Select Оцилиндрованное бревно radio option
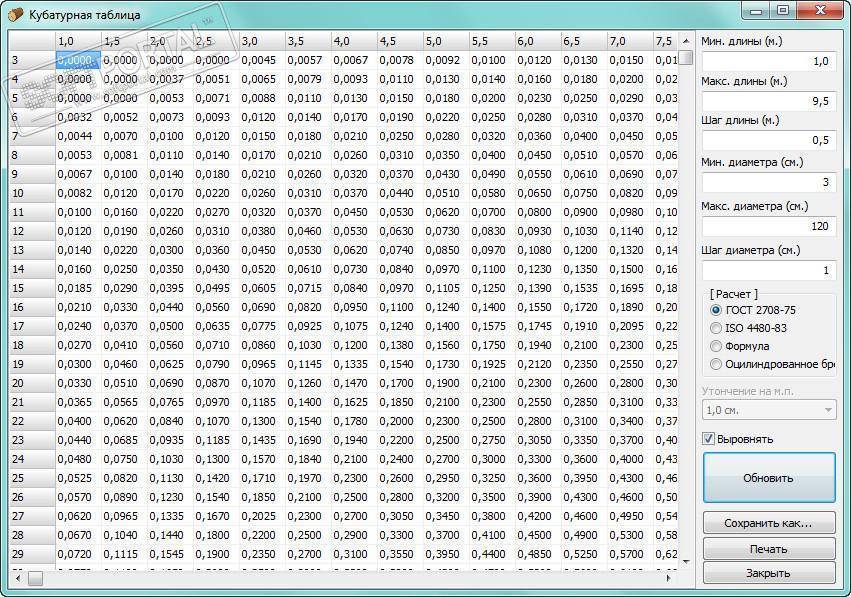851x597 pixels. (x=773, y=364)
